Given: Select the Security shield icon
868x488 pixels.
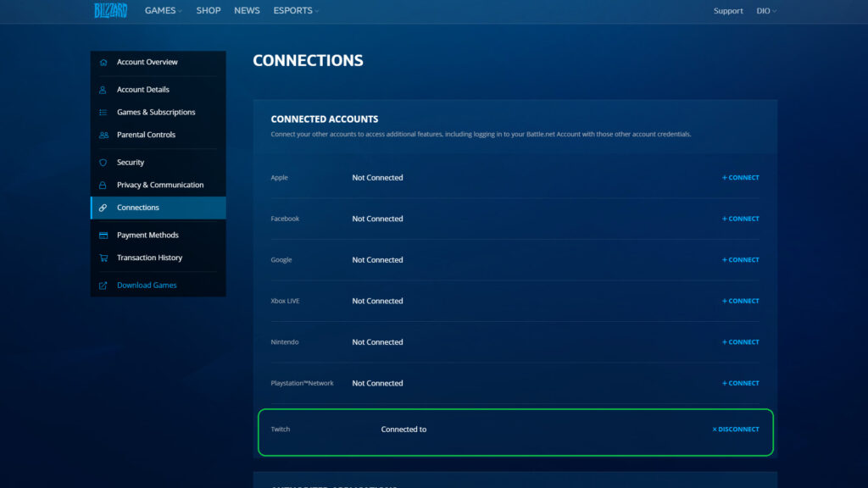Looking at the screenshot, I should point(103,162).
